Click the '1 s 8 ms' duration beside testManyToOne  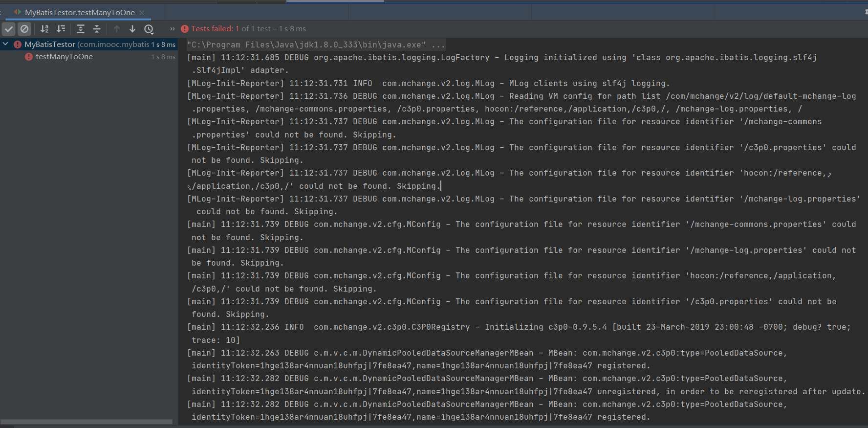point(163,57)
